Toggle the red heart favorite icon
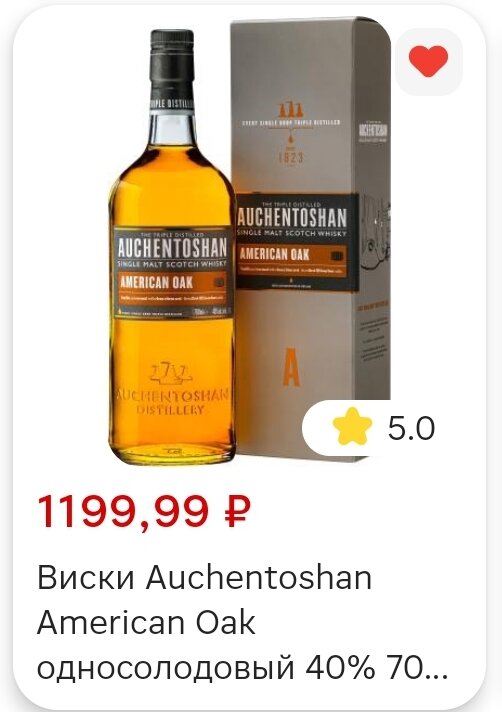502x712 pixels. (428, 61)
